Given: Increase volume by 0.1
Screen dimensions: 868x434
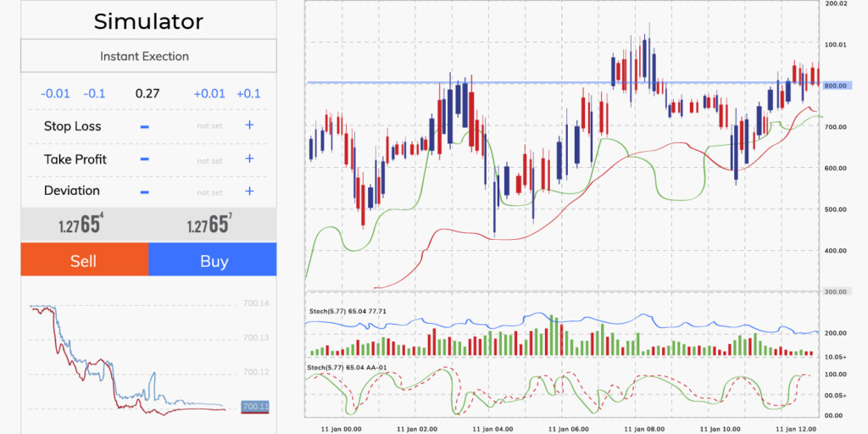Looking at the screenshot, I should [x=248, y=93].
